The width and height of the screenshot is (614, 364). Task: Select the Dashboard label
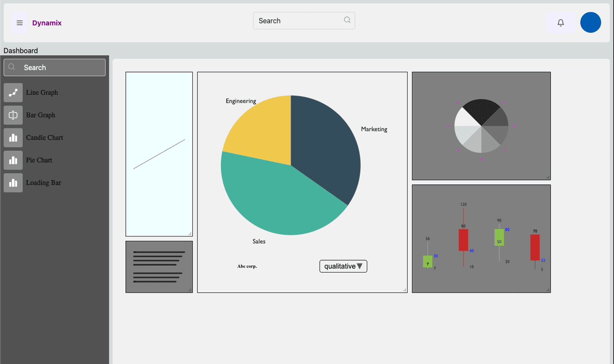pos(20,51)
